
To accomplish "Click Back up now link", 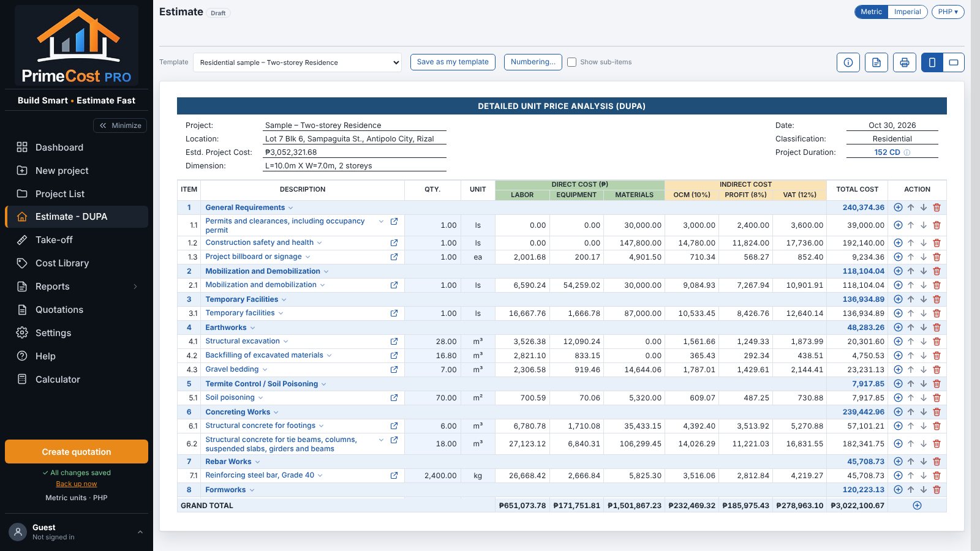I will [77, 484].
